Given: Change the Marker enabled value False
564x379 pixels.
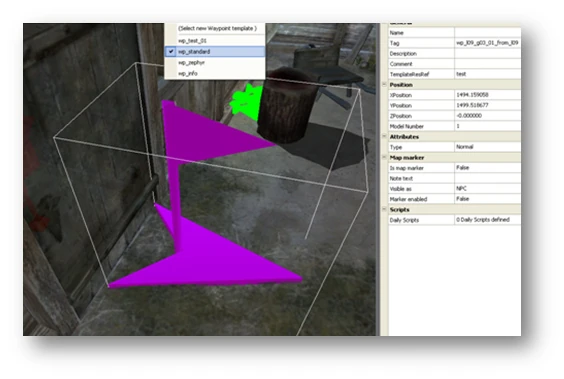Looking at the screenshot, I should [487, 199].
